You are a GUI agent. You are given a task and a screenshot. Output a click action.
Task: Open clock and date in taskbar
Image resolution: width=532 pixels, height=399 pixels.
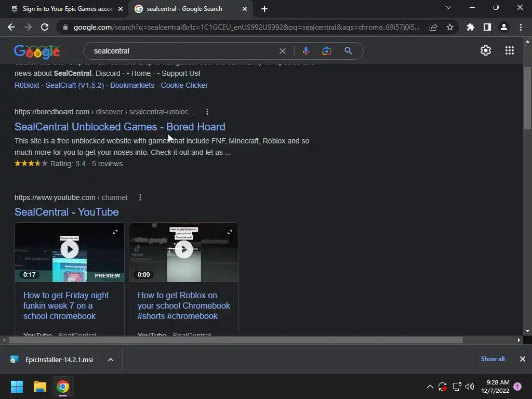[x=495, y=387]
